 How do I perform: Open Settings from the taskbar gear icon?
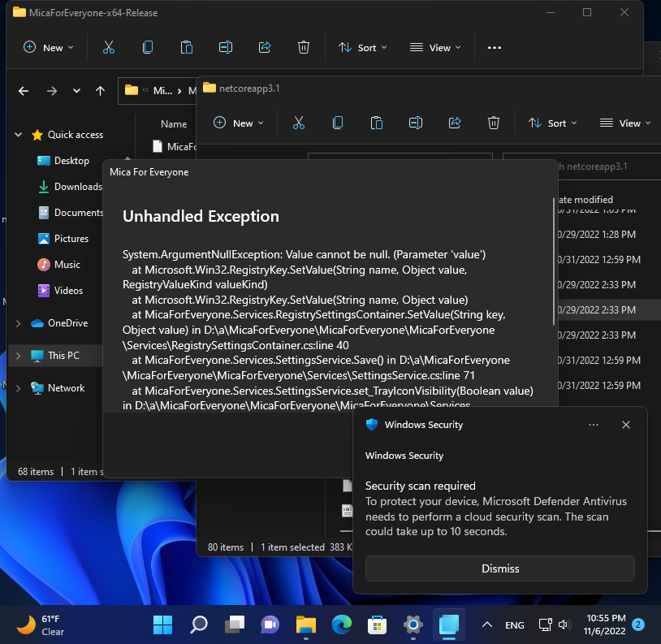(413, 625)
